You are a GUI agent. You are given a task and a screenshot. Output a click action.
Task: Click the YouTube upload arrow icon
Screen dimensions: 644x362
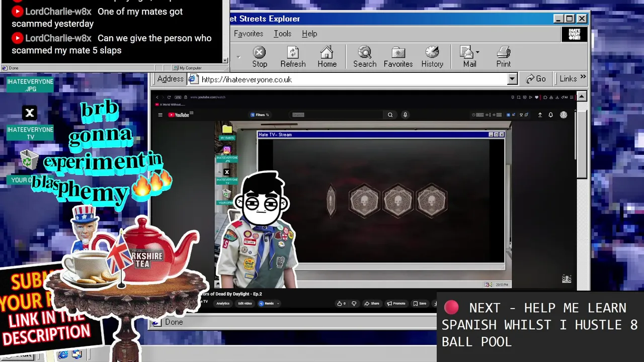point(540,115)
